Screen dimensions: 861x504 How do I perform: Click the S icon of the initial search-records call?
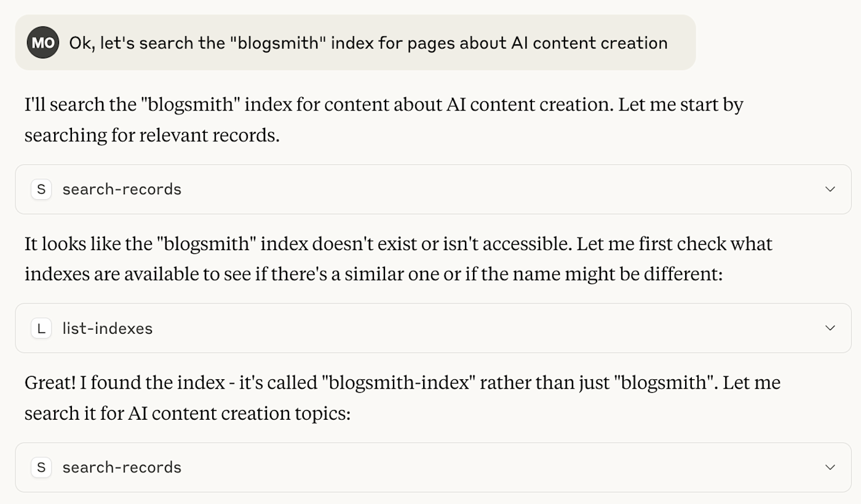tap(41, 189)
